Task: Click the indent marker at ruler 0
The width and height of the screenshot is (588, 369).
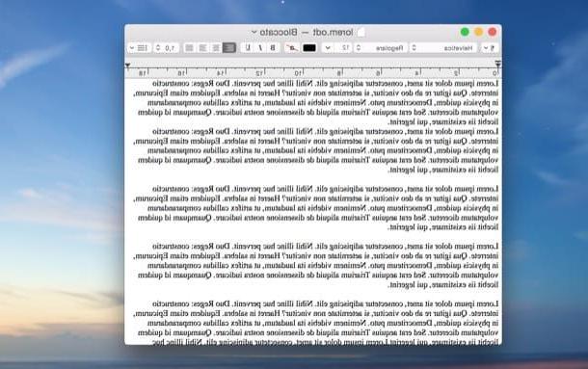Action: pos(498,65)
